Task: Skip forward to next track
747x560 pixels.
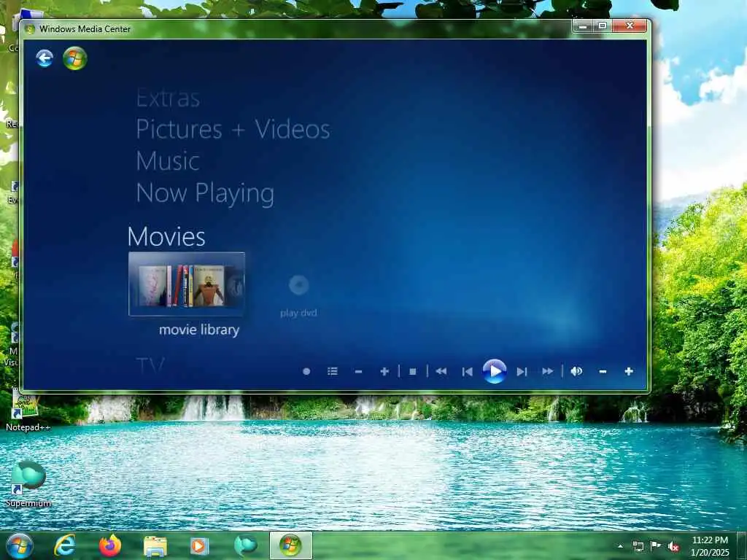Action: (522, 371)
